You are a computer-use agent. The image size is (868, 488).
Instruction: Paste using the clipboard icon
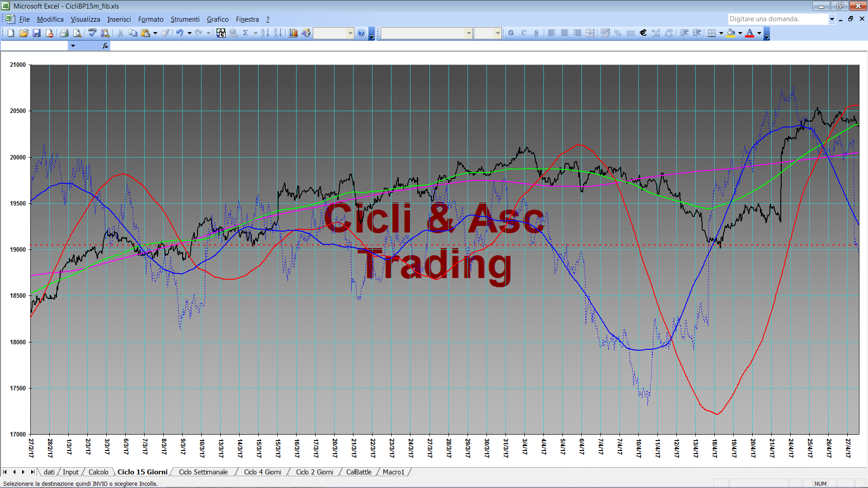[146, 33]
